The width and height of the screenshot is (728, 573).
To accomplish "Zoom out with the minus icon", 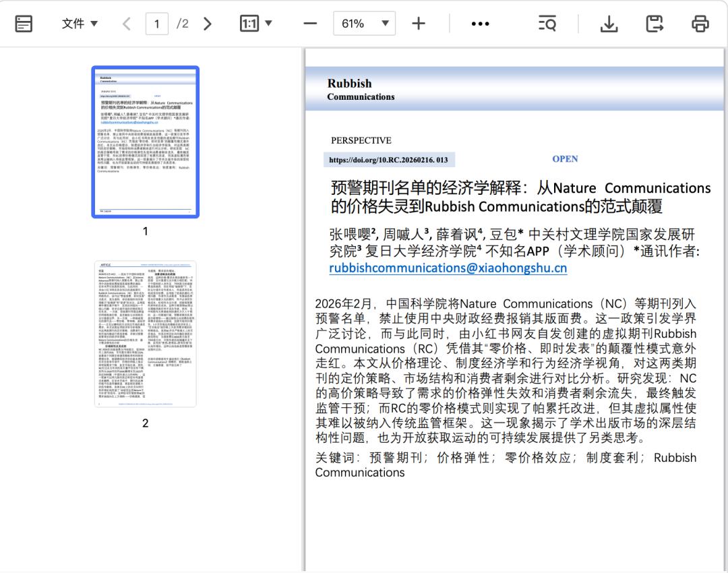I will click(310, 24).
